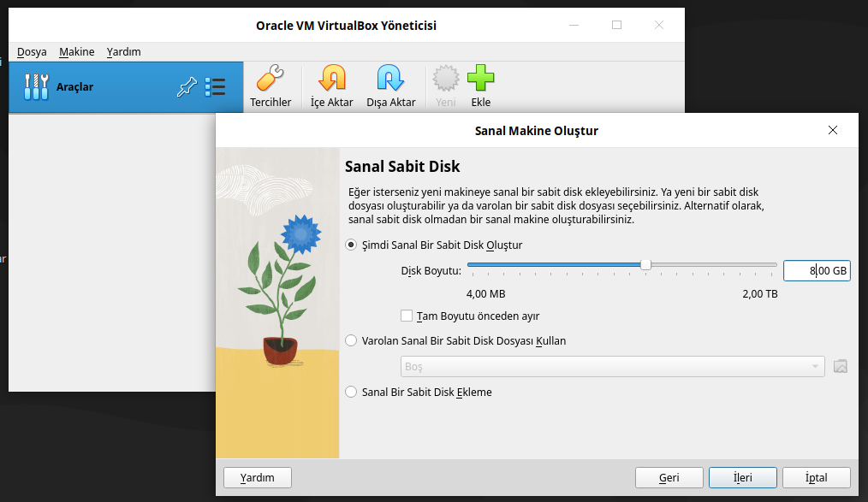
Task: Click the Araçlar tools icon
Action: click(x=37, y=86)
